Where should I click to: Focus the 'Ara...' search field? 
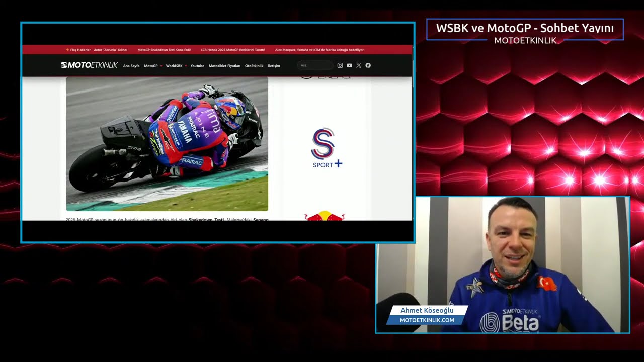[x=315, y=65]
